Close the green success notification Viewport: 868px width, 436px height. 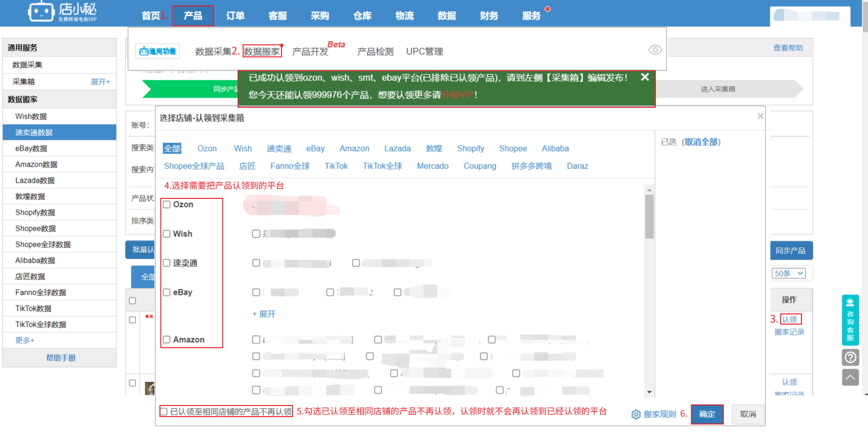[x=645, y=77]
